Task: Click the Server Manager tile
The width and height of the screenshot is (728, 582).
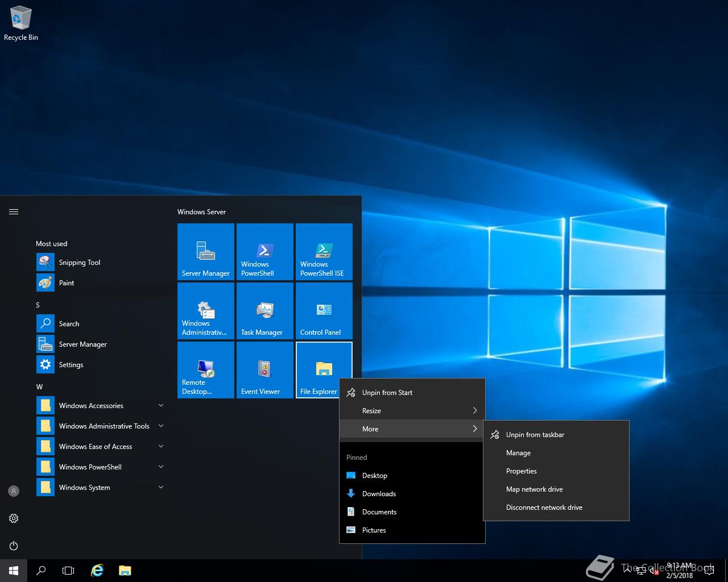Action: click(x=206, y=252)
